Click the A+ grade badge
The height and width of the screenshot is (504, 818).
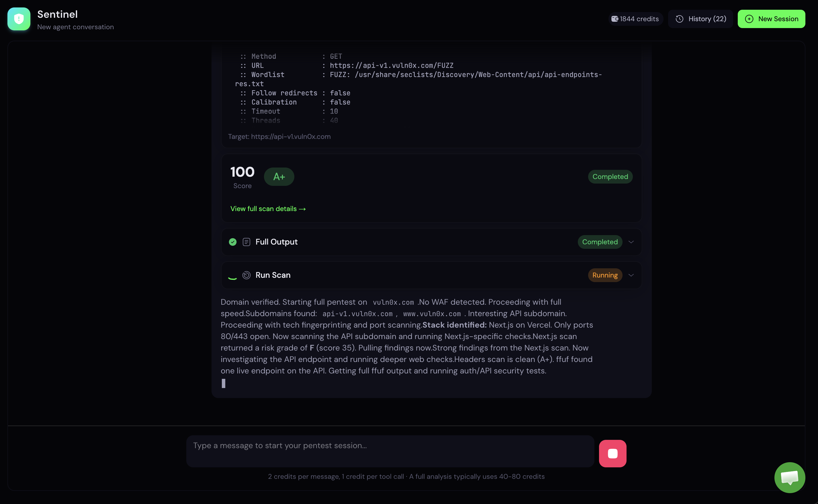pyautogui.click(x=279, y=177)
